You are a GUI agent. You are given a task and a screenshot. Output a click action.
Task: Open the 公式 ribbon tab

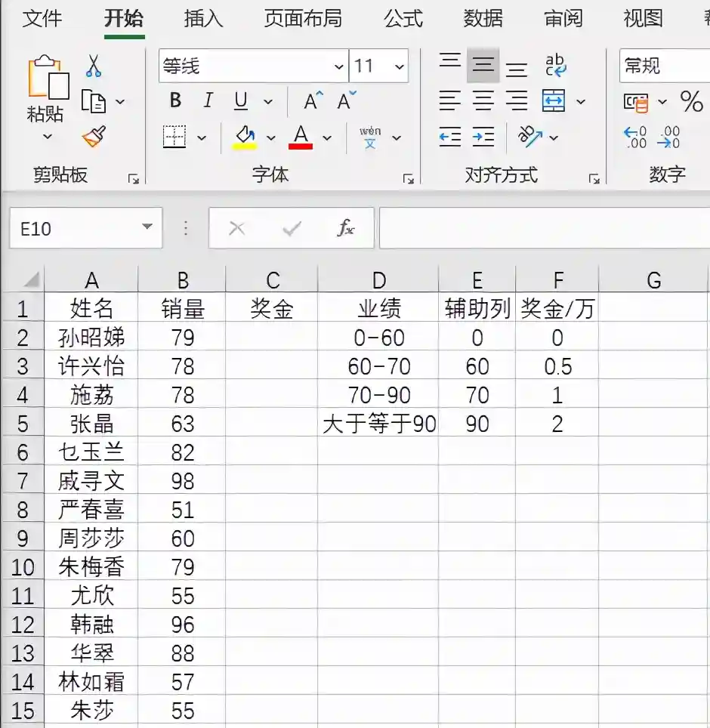pyautogui.click(x=403, y=19)
